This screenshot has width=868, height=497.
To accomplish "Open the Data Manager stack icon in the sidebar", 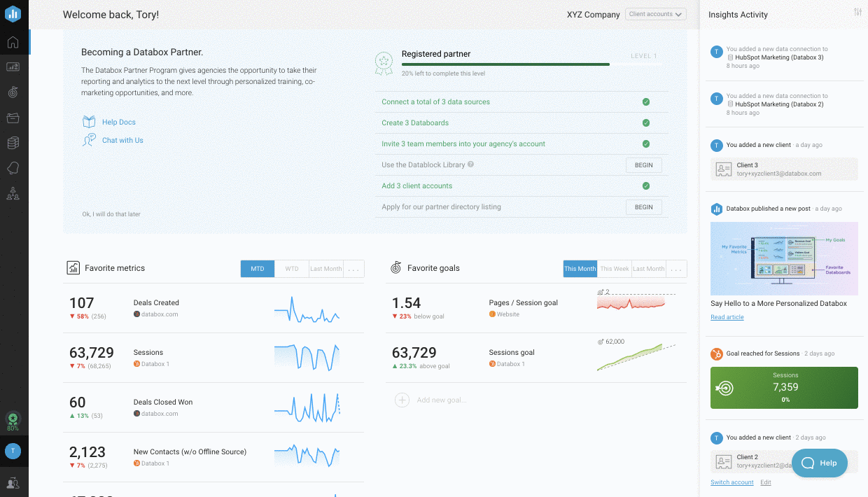I will tap(13, 143).
